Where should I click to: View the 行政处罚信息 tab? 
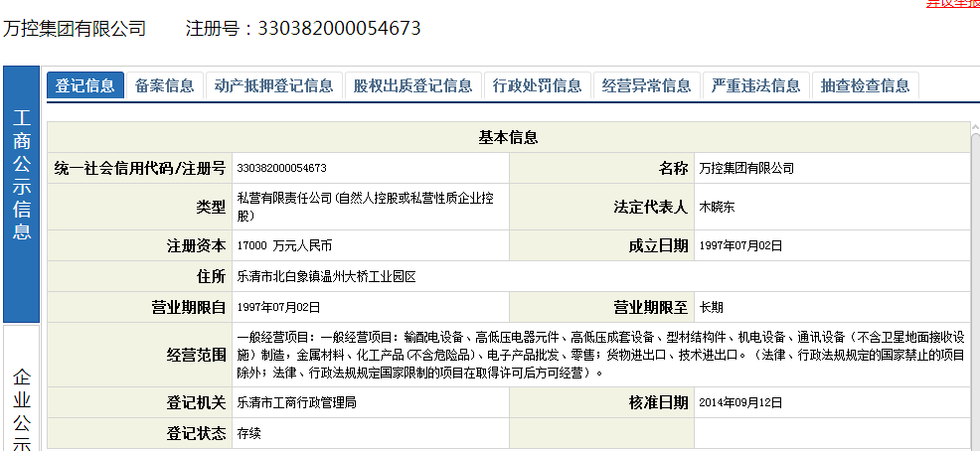(538, 85)
